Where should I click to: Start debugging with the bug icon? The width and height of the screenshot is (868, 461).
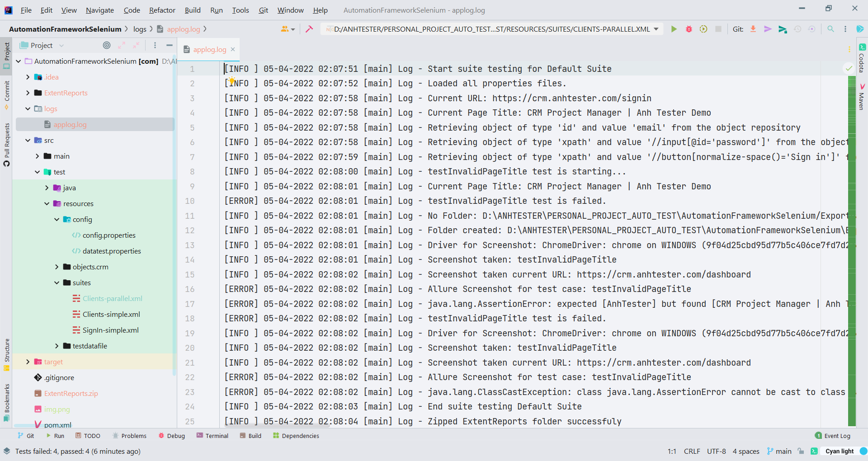coord(689,29)
